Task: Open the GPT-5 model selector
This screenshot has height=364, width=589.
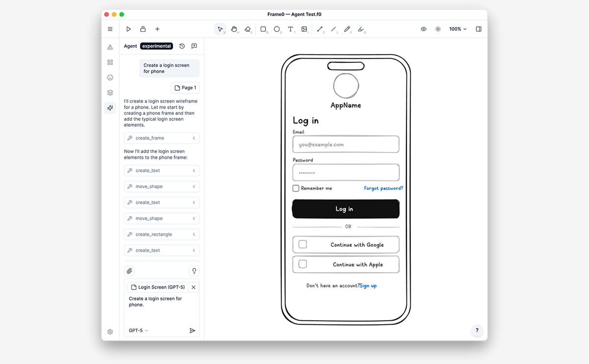Action: point(138,331)
